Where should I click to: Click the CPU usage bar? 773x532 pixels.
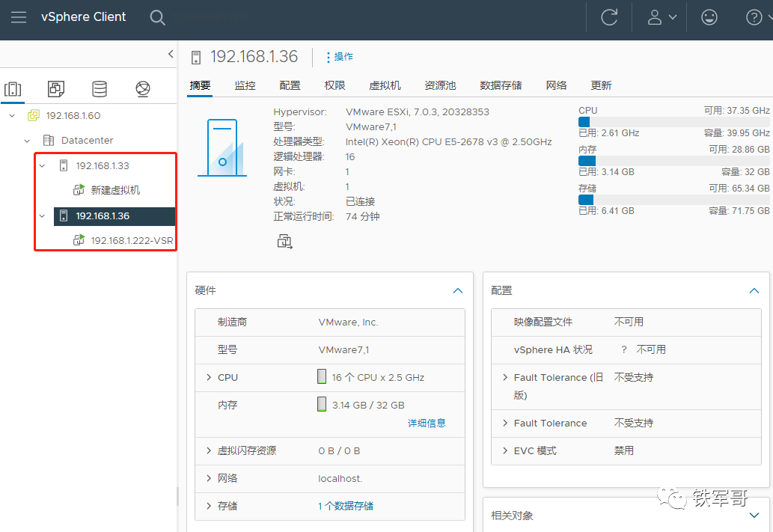(x=674, y=122)
